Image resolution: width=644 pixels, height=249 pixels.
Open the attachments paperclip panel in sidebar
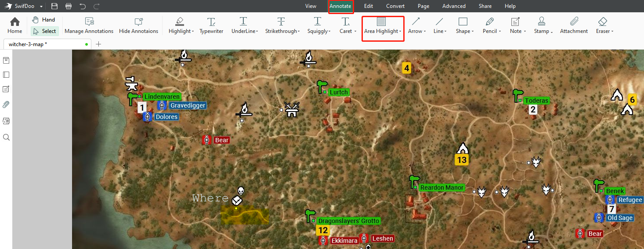[x=6, y=105]
